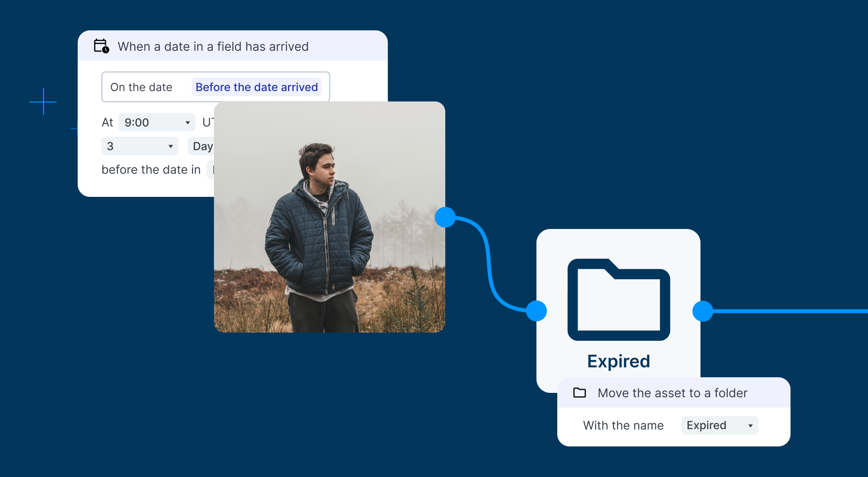Open the 3 days-count dropdown
This screenshot has width=868, height=477.
[139, 146]
